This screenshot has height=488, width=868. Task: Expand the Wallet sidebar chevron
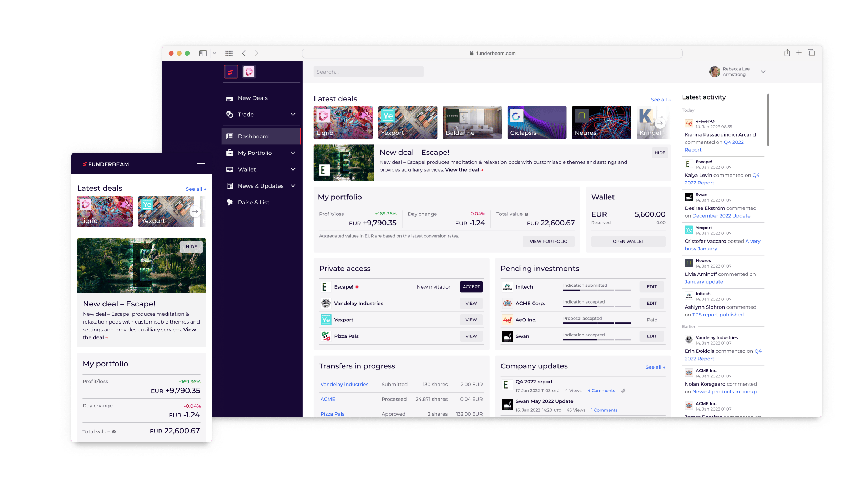point(293,169)
